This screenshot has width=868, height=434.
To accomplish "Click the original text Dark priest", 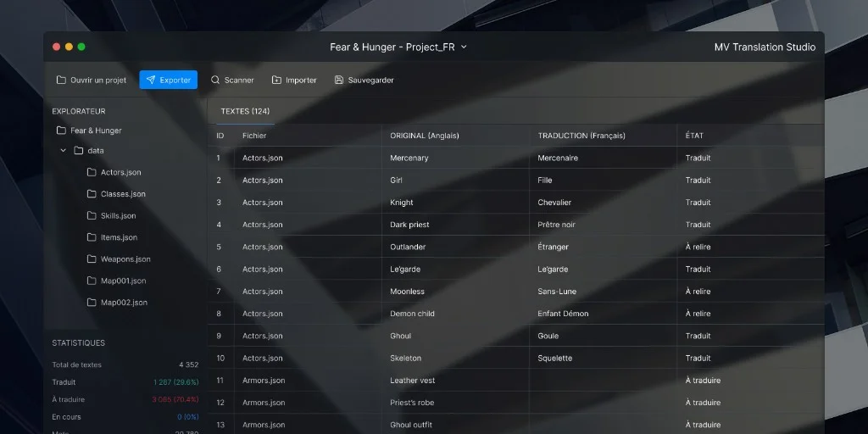I will coord(409,224).
